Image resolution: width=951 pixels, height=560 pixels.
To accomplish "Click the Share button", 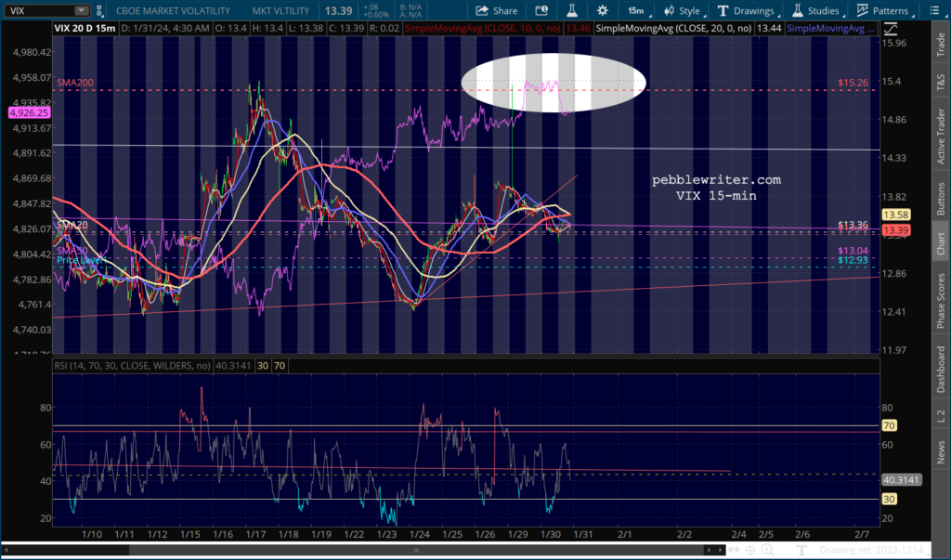I will pyautogui.click(x=496, y=10).
